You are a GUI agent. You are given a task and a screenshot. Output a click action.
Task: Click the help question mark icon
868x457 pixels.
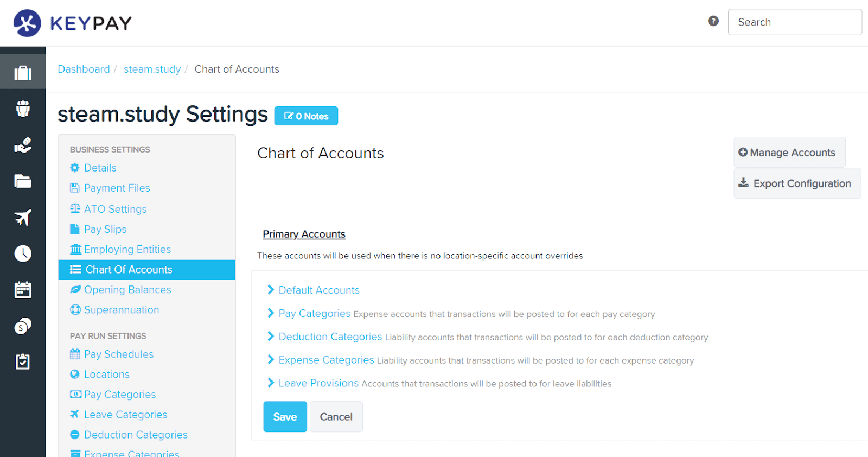[x=713, y=21]
